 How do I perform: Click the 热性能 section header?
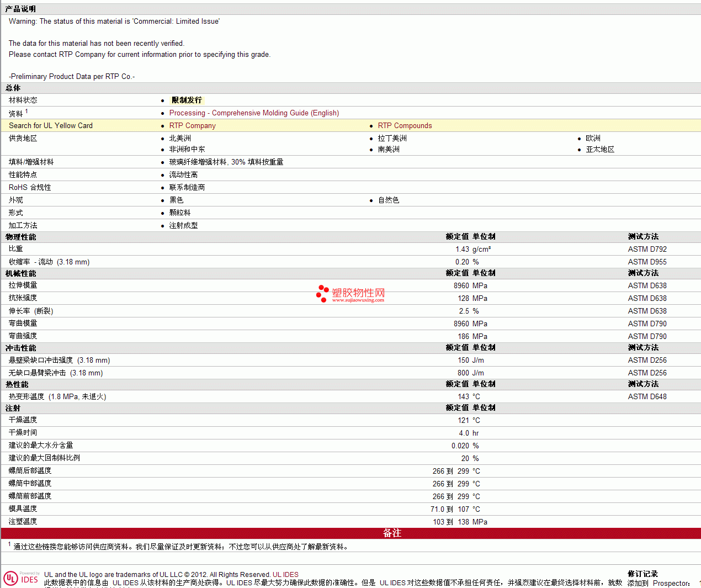[x=17, y=384]
